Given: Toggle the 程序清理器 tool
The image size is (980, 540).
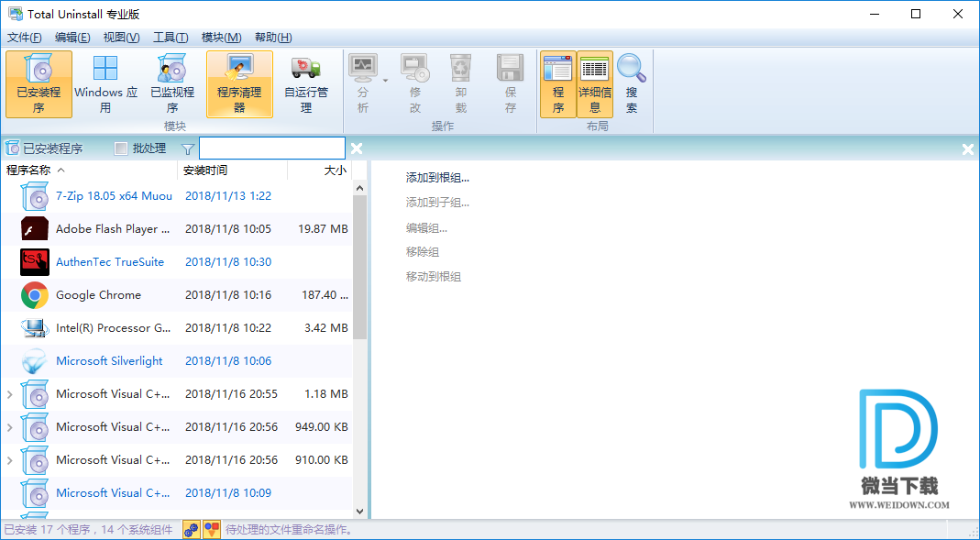Looking at the screenshot, I should [239, 84].
